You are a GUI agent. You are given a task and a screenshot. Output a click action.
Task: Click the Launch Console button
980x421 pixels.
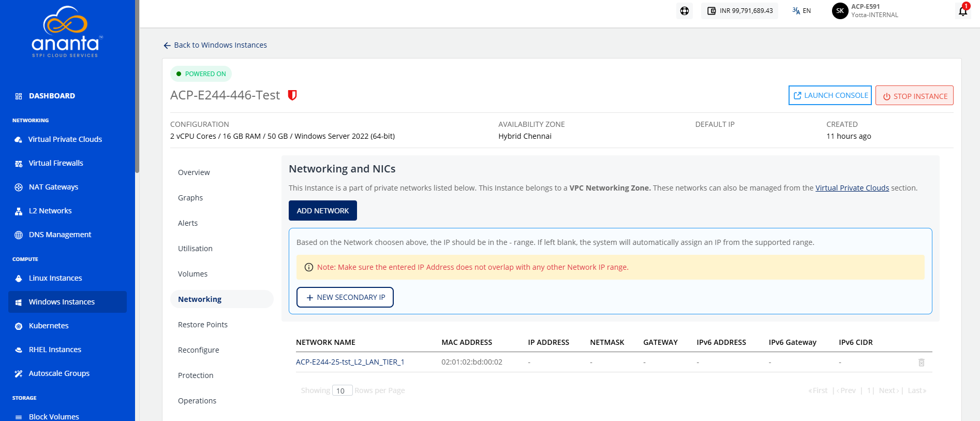click(830, 95)
